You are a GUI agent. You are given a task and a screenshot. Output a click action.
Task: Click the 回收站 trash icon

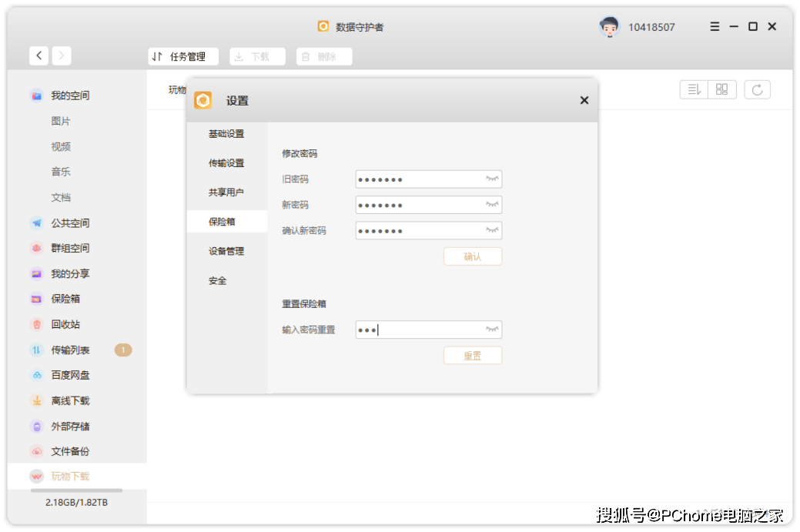(36, 324)
